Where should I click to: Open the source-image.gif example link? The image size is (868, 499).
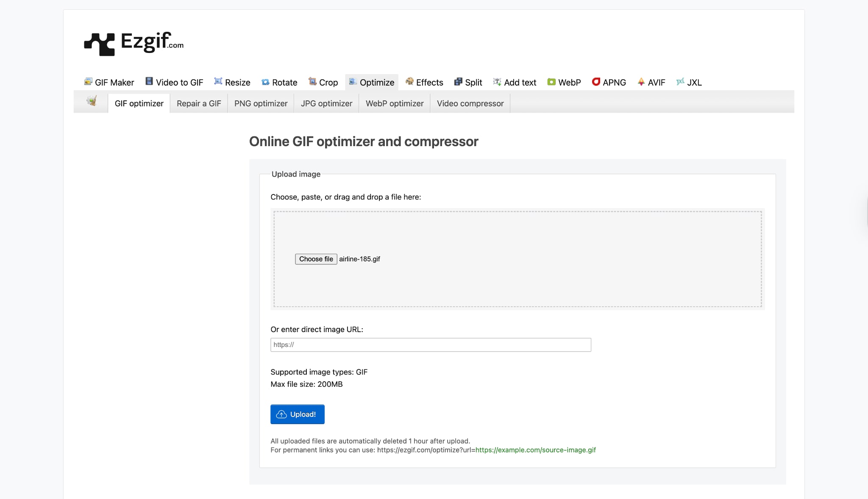coord(536,450)
